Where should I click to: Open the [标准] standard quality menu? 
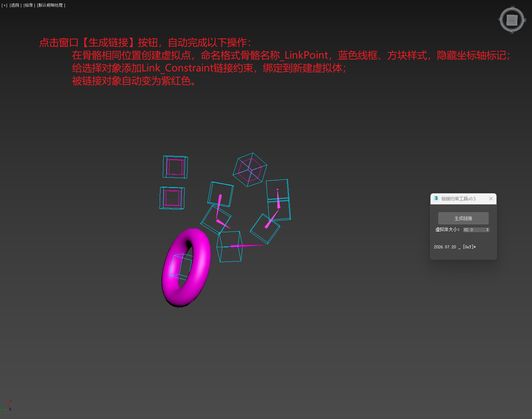(x=29, y=5)
